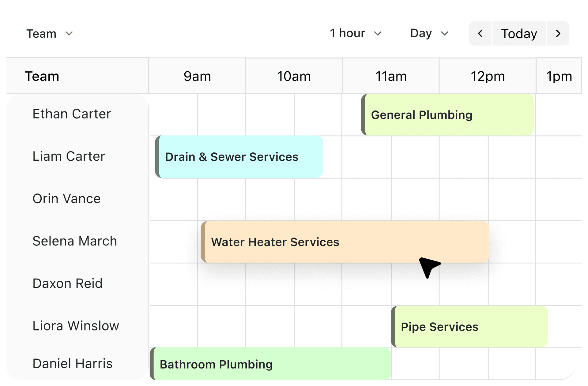Pick Daxon Reid from the team column
This screenshot has width=588, height=386.
coord(67,283)
